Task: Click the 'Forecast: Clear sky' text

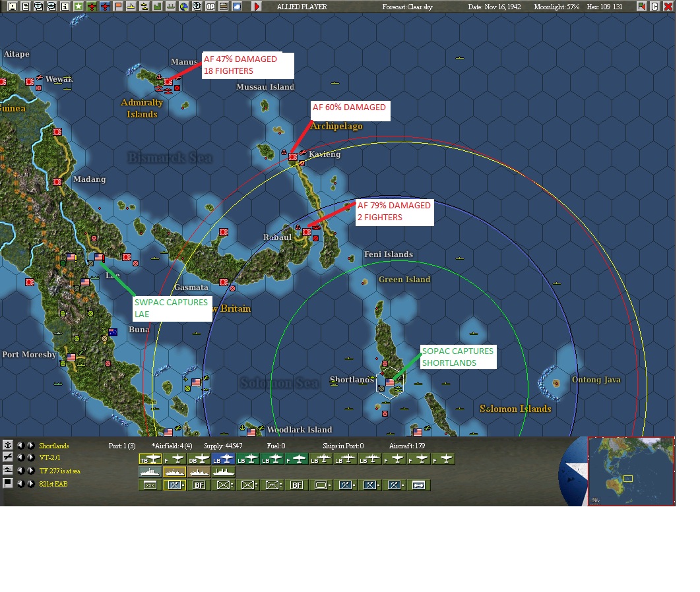Action: pyautogui.click(x=407, y=7)
